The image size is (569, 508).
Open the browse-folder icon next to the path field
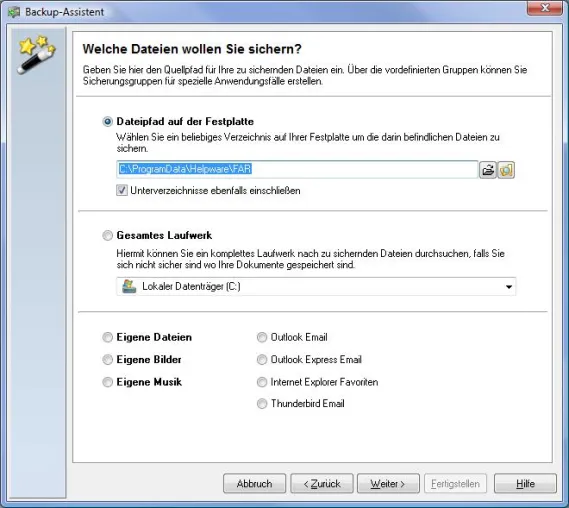(488, 170)
